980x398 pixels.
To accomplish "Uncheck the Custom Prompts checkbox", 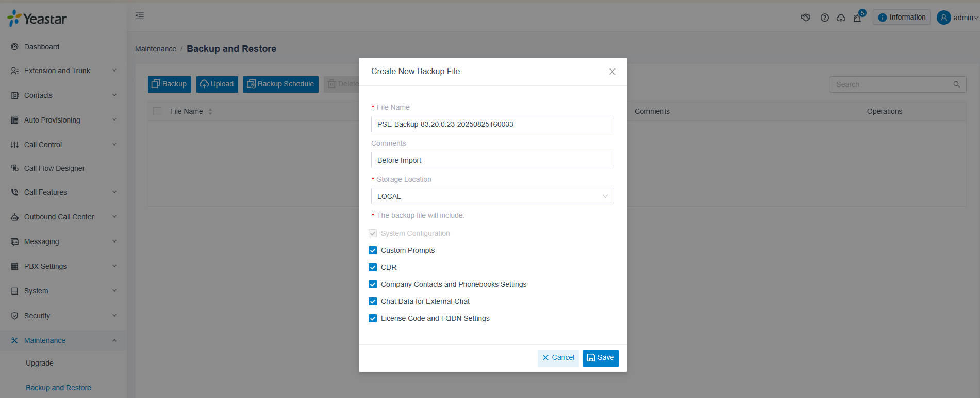I will click(373, 250).
